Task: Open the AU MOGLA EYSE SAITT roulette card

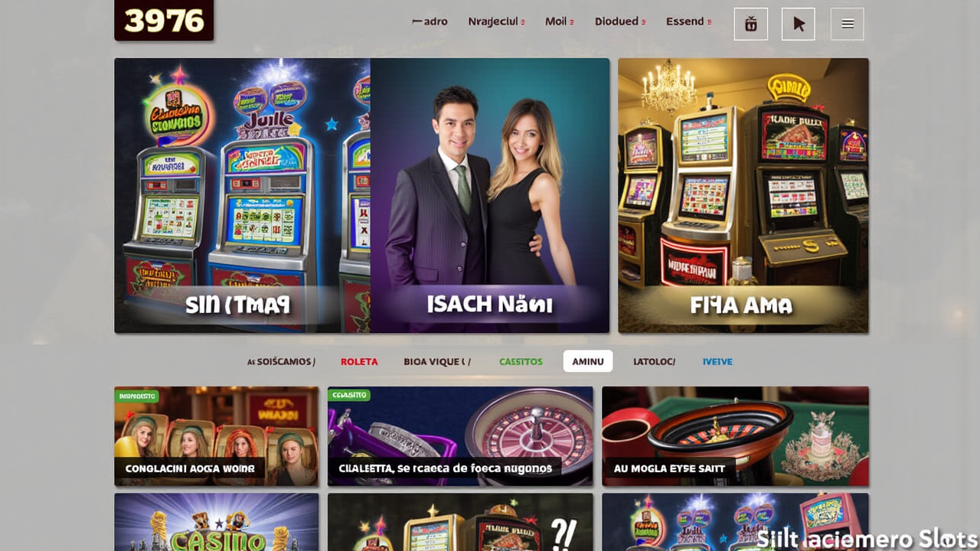Action: (735, 436)
